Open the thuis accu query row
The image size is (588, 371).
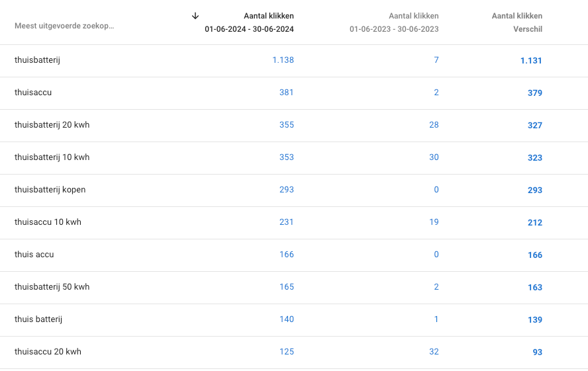[34, 255]
